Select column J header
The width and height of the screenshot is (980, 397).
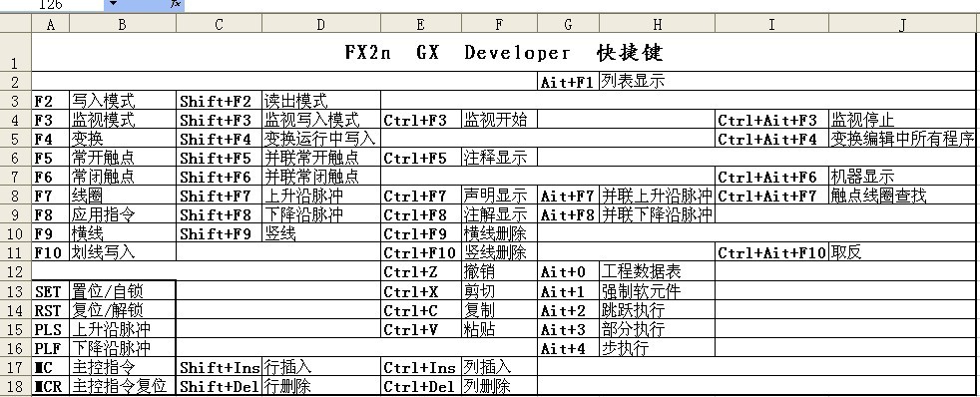tap(902, 24)
